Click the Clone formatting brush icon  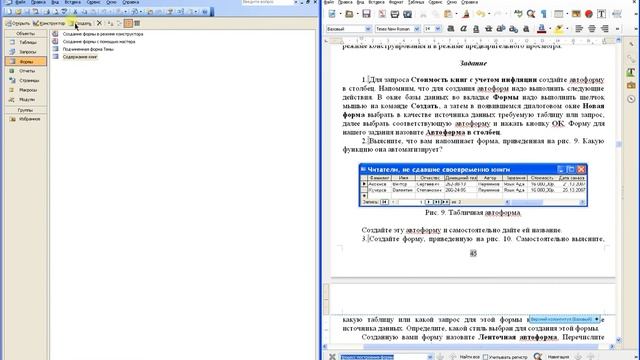(x=466, y=14)
